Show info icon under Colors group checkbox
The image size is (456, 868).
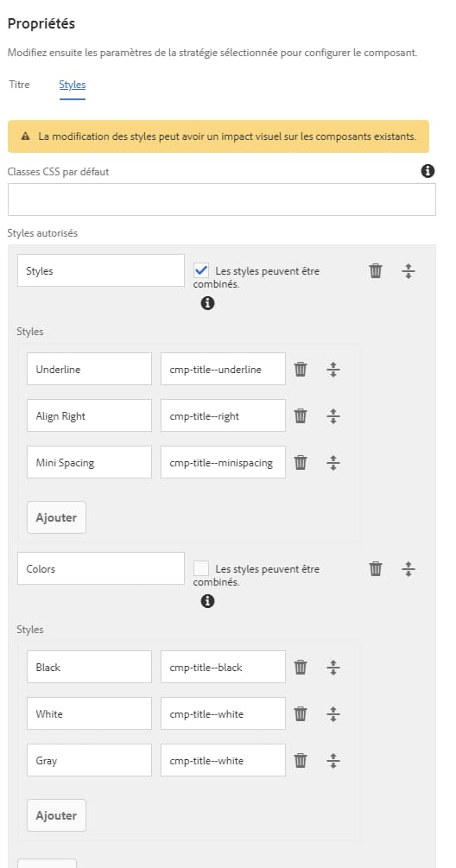207,600
